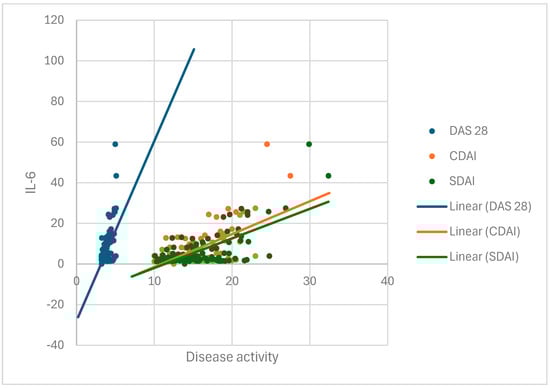This screenshot has height=388, width=550.
Task: Select the DAS 28 legend label
Action: coord(468,131)
